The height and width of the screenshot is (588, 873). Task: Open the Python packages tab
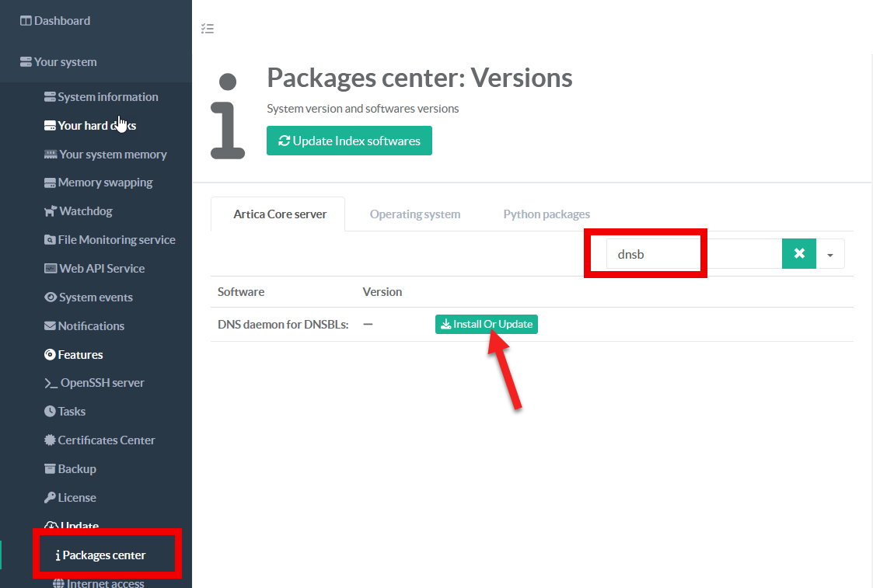coord(546,214)
